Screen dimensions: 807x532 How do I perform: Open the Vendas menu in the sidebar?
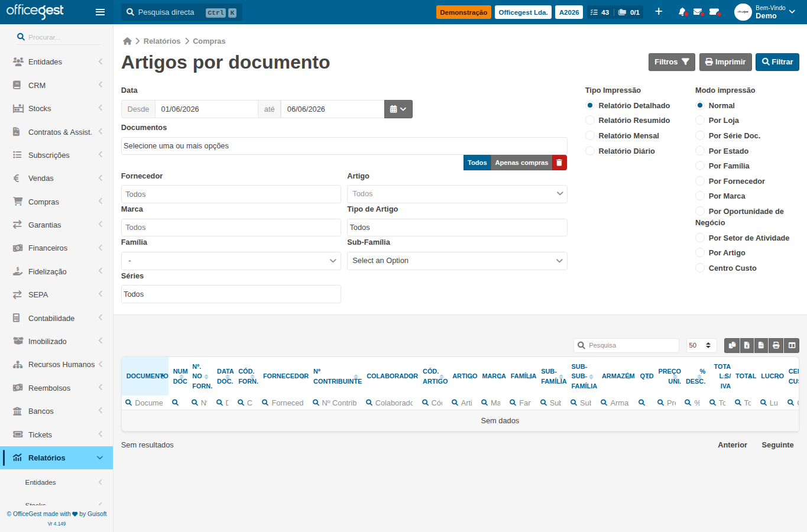click(x=57, y=179)
